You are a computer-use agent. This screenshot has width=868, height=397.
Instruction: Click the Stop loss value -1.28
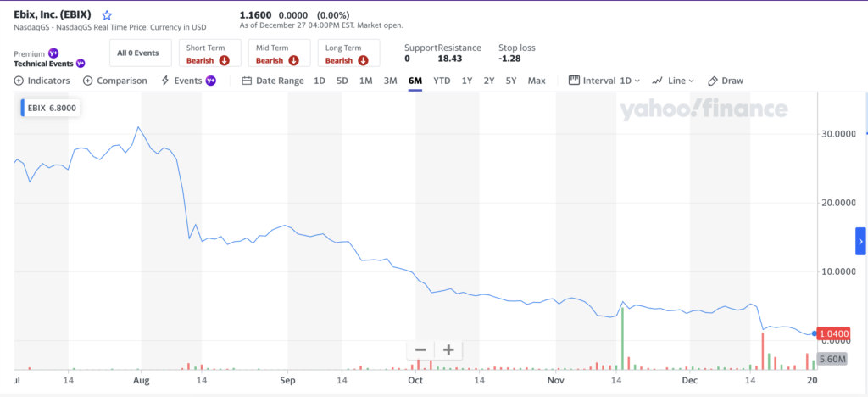pos(509,59)
